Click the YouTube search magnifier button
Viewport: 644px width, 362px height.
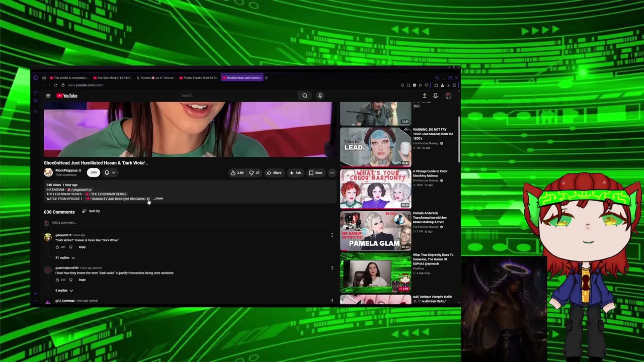(x=305, y=96)
